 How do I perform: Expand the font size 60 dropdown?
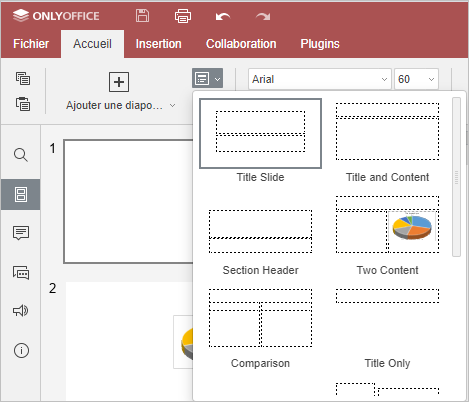pyautogui.click(x=431, y=79)
